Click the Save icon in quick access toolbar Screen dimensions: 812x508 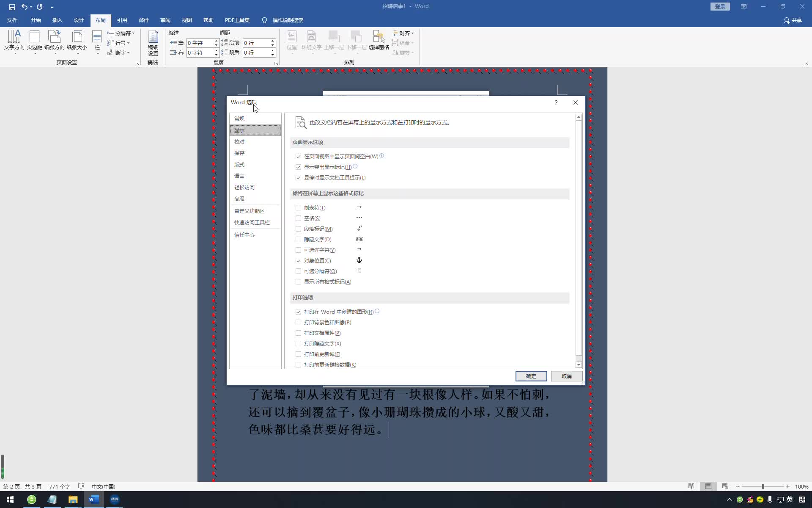click(12, 7)
